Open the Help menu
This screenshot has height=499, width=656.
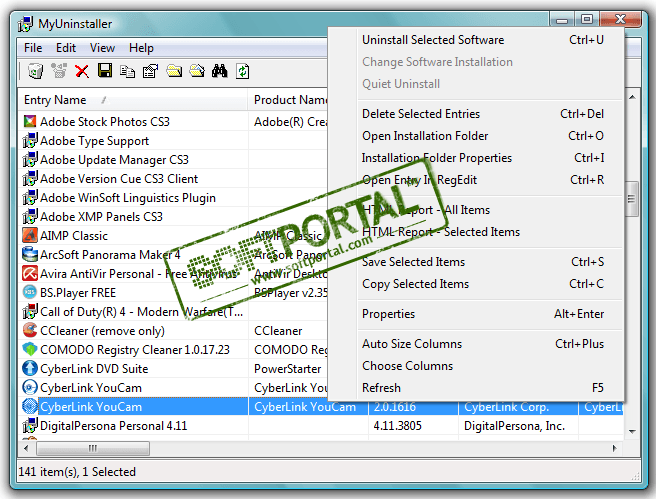[x=141, y=48]
